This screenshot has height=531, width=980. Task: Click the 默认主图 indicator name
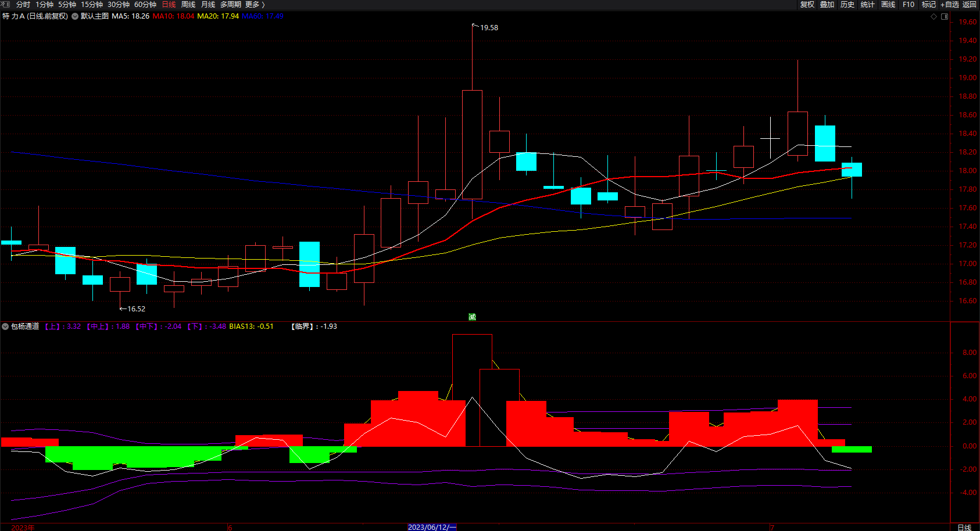[x=95, y=16]
